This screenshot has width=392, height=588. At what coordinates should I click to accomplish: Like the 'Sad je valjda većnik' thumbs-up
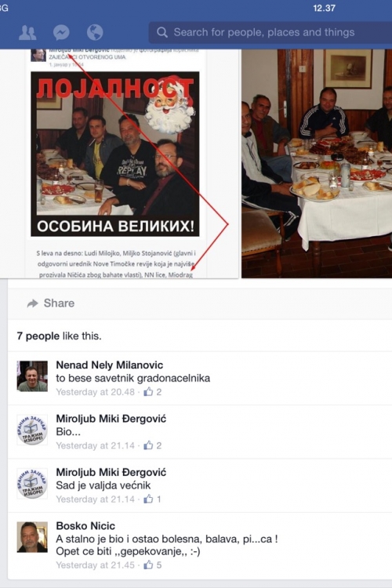(148, 499)
